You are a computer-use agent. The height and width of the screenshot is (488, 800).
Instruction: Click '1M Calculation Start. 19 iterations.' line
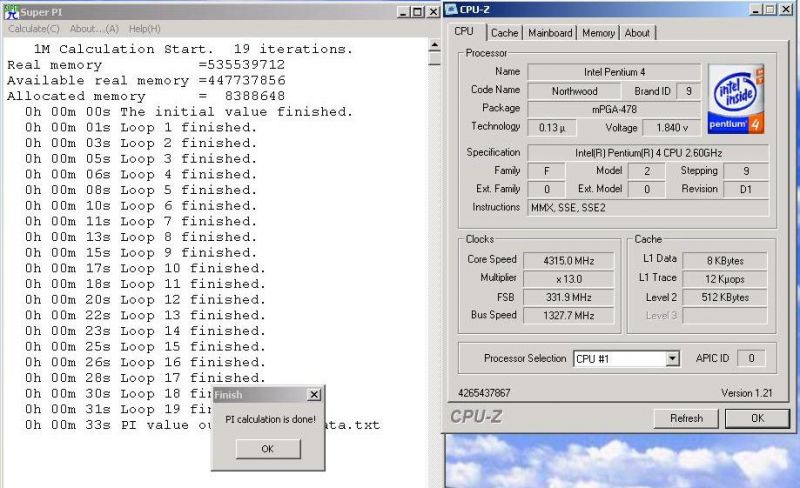(193, 49)
